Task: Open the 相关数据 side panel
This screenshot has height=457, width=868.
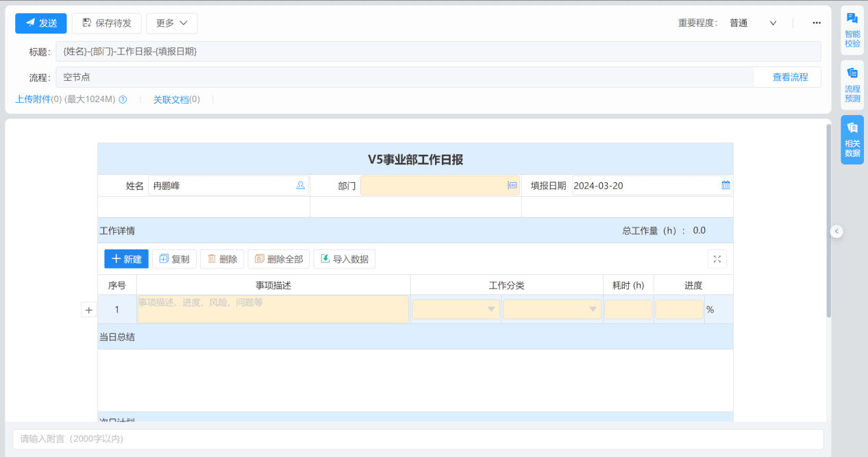Action: point(852,140)
